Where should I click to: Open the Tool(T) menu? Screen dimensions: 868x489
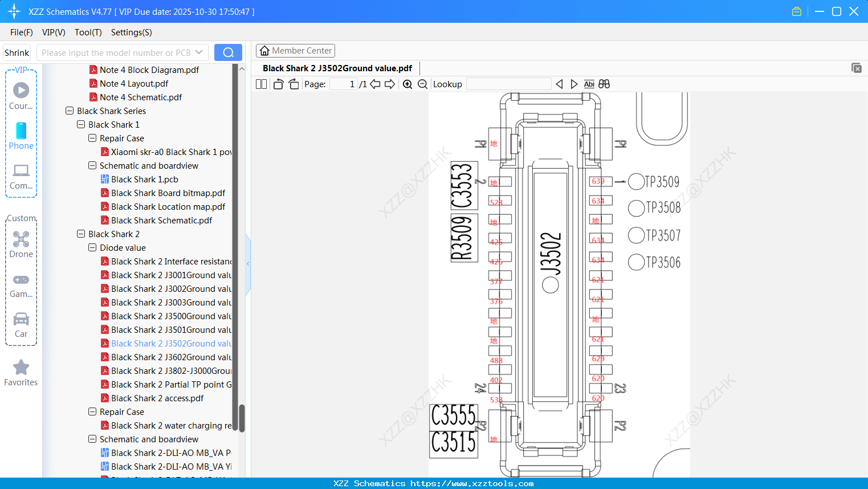point(88,32)
